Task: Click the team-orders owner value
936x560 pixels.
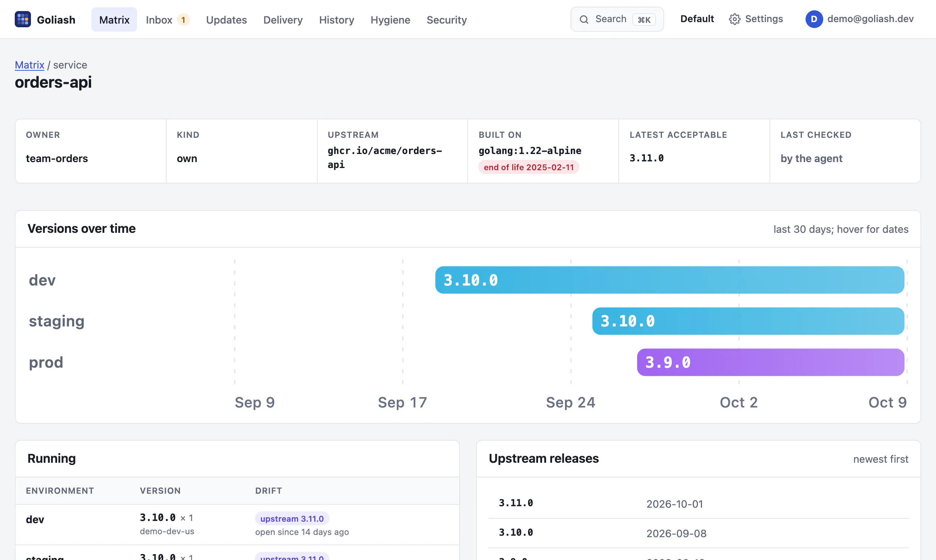Action: 57,158
